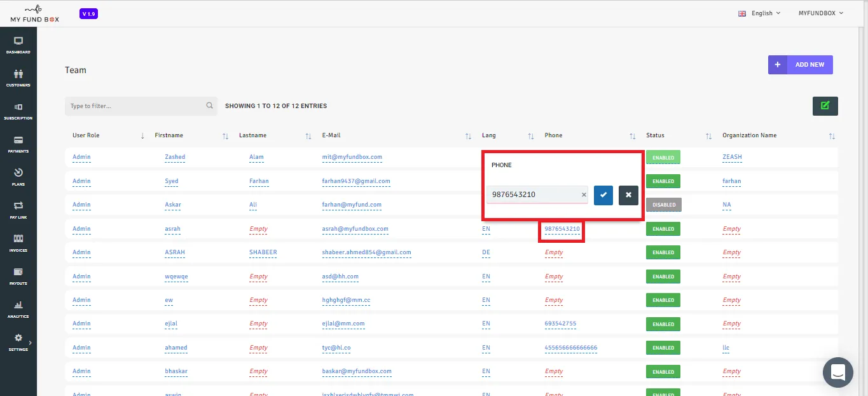This screenshot has height=396, width=868.
Task: Confirm phone edit with the checkmark button
Action: point(603,195)
